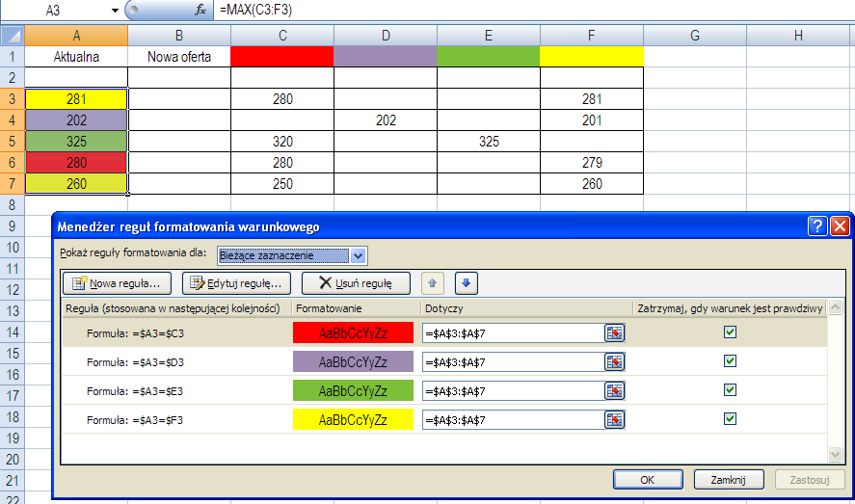
Task: Click the 'Nowa reguła...' button
Action: point(118,283)
